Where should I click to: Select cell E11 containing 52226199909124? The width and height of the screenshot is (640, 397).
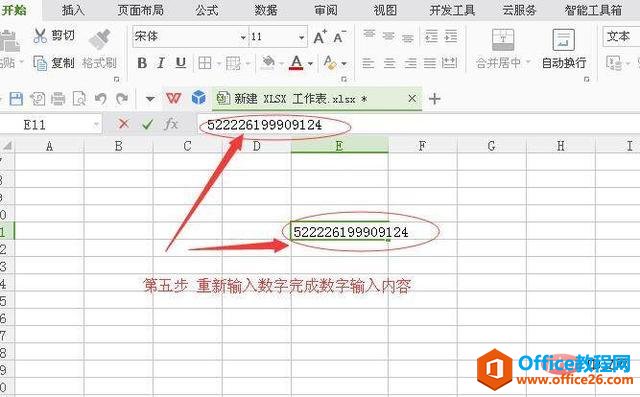[x=340, y=231]
